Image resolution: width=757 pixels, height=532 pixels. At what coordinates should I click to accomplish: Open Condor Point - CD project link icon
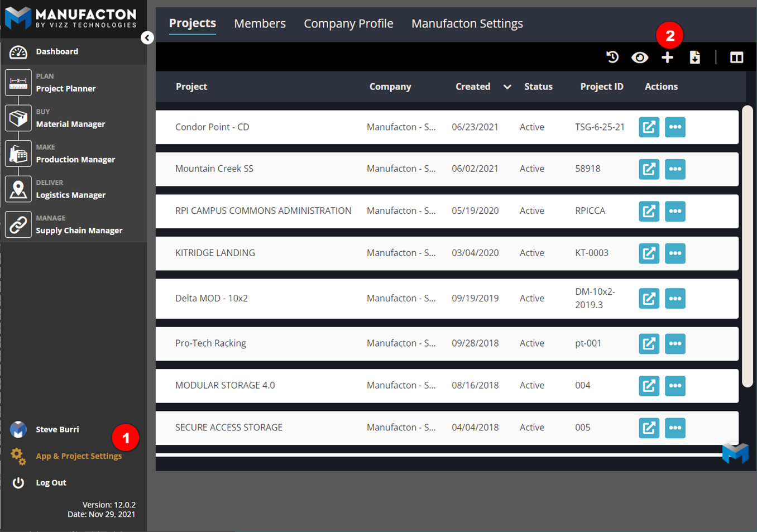(649, 127)
